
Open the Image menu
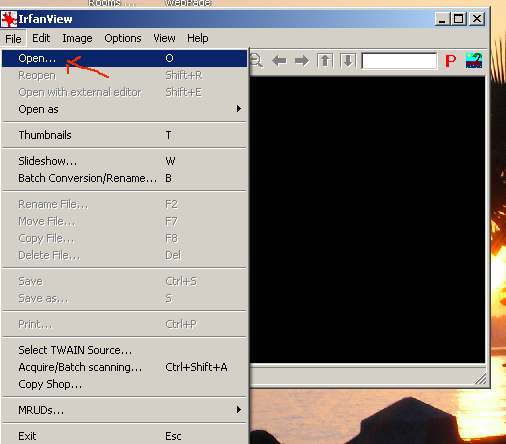pyautogui.click(x=77, y=38)
